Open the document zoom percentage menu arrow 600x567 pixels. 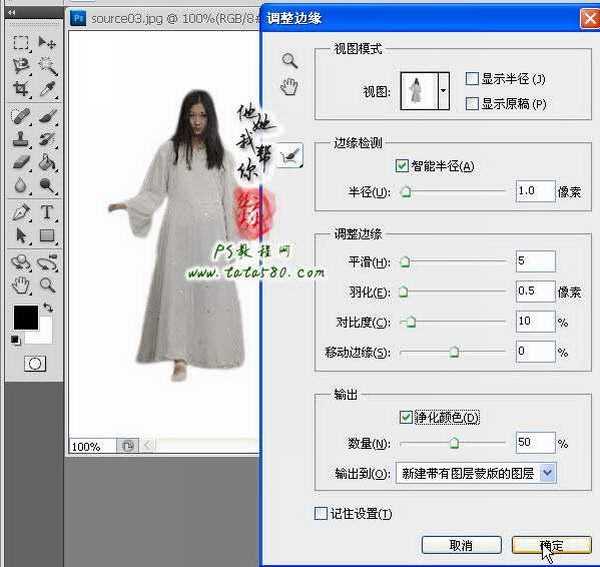pos(129,446)
